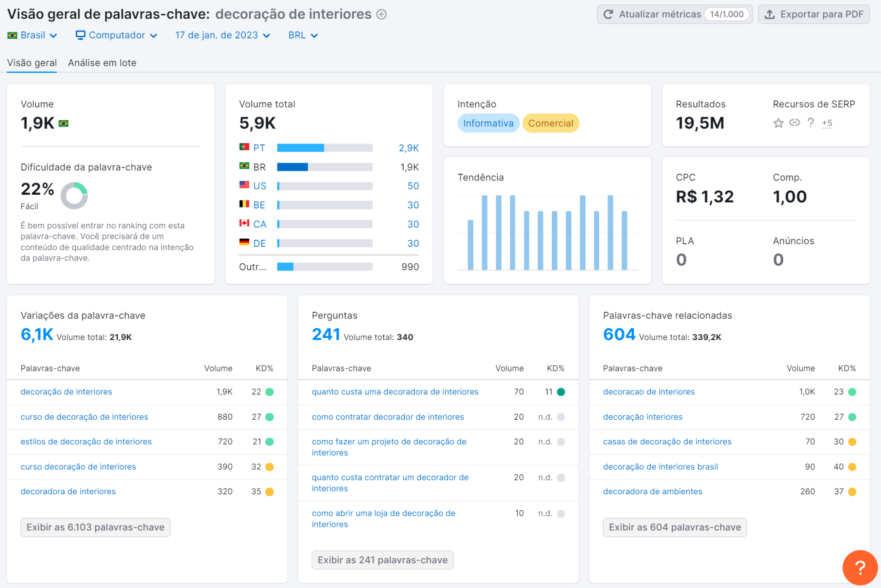Screen dimensions: 881x588
Task: Open related keyword decoração de interiores brasil
Action: tap(660, 466)
